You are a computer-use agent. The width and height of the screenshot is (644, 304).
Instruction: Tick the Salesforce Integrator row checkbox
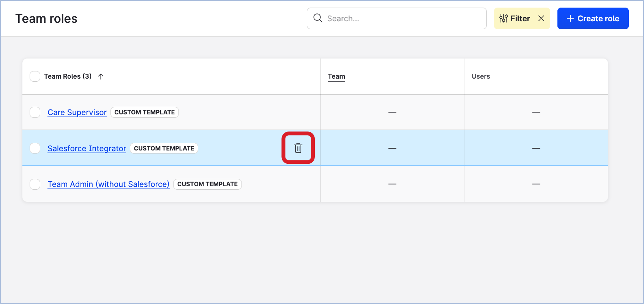[35, 148]
